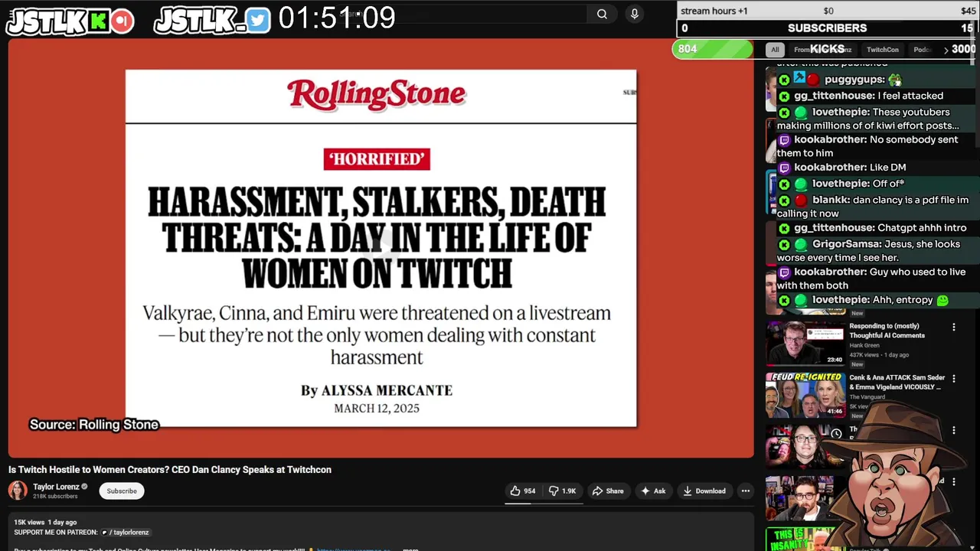Dislike the video with thumbs-down 1.9K
The height and width of the screenshot is (551, 980).
coord(563,491)
